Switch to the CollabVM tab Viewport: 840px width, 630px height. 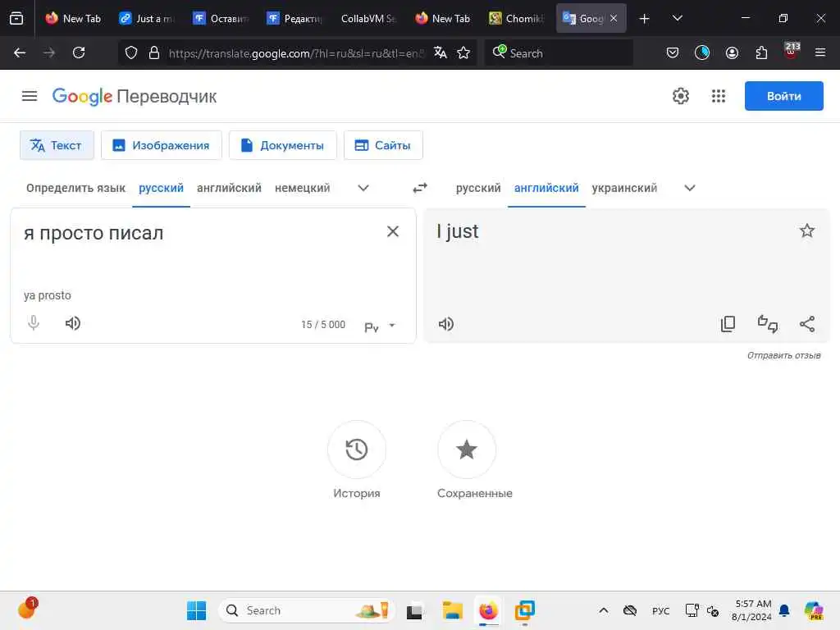click(367, 19)
